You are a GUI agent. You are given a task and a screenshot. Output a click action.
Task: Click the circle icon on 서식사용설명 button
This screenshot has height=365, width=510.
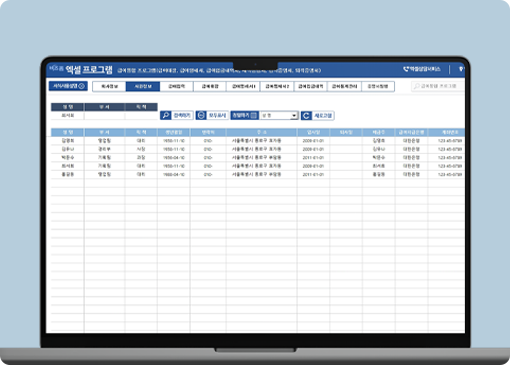click(81, 86)
